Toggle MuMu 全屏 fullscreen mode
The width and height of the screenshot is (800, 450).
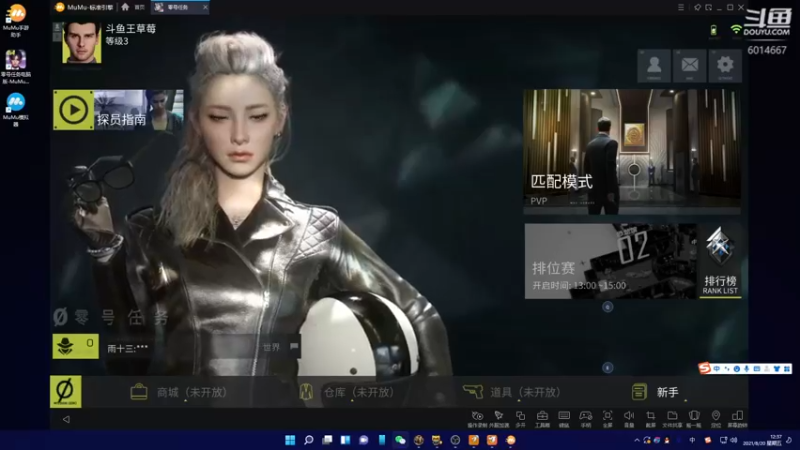pyautogui.click(x=607, y=419)
